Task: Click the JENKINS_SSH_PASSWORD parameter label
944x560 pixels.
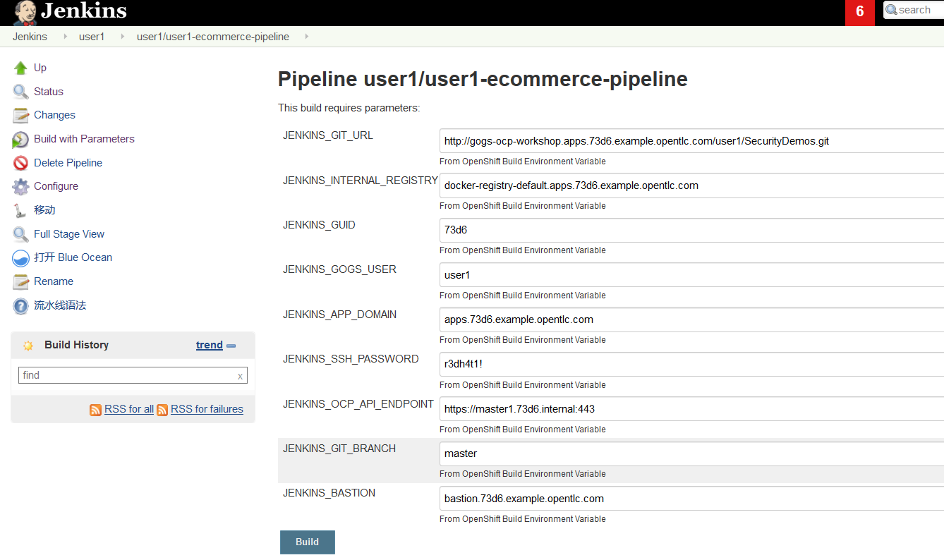Action: tap(351, 359)
